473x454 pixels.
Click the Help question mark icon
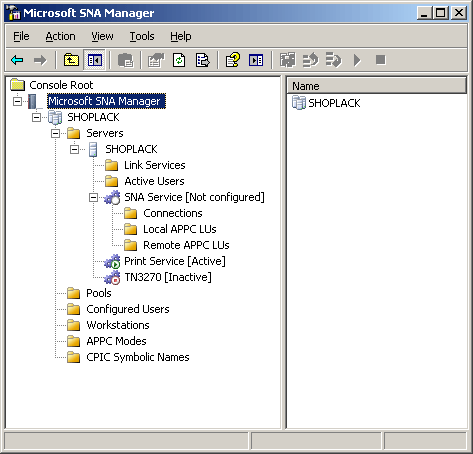tap(232, 60)
